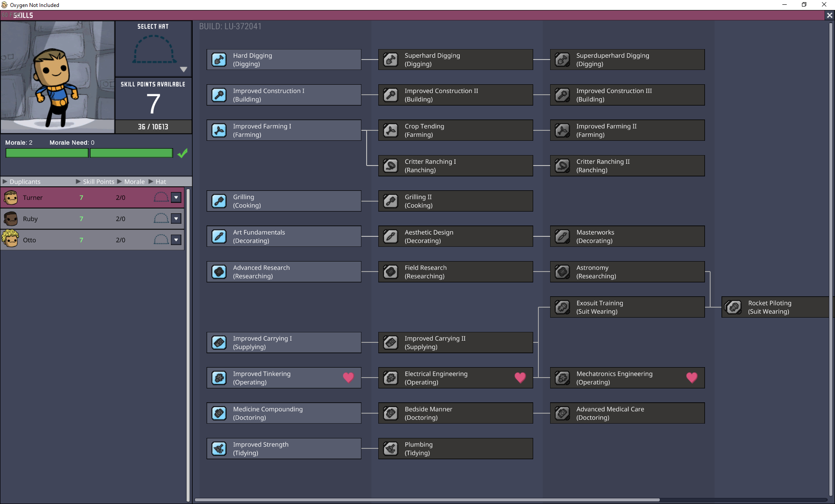This screenshot has width=835, height=504.
Task: Click the selected duplicant portrait
Action: (x=57, y=77)
